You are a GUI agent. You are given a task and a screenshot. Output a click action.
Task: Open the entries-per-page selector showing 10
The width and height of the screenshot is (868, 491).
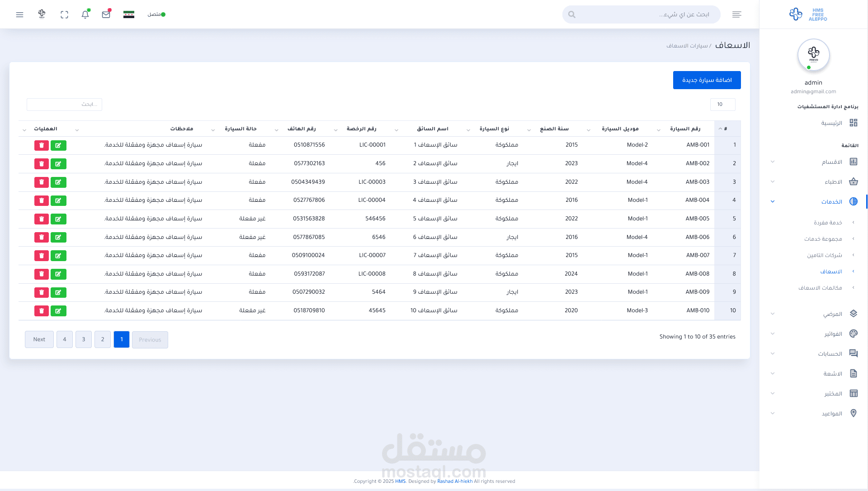click(x=722, y=105)
